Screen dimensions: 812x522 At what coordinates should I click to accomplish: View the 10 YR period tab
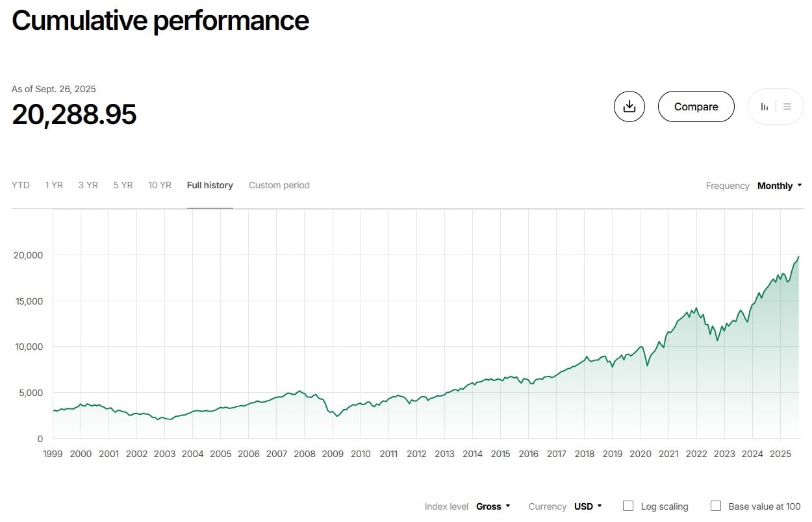(160, 185)
